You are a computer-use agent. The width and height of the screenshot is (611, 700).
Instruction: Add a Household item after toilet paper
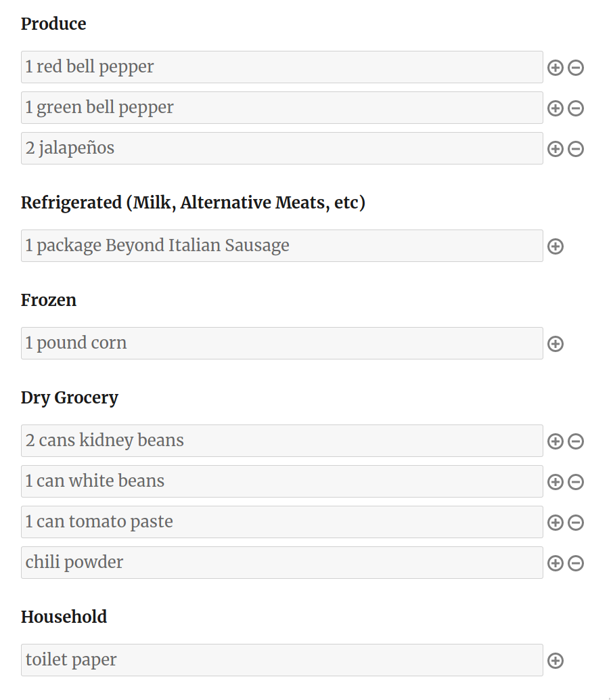pos(555,661)
